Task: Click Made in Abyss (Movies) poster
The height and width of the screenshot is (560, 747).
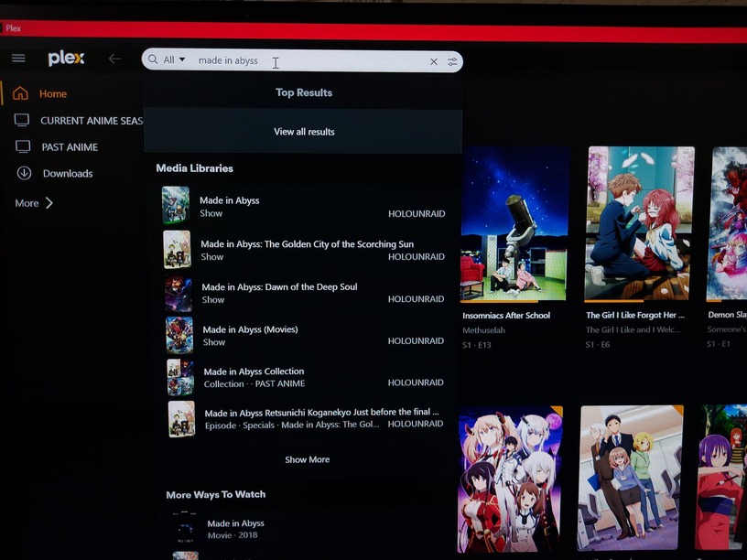Action: pyautogui.click(x=179, y=335)
